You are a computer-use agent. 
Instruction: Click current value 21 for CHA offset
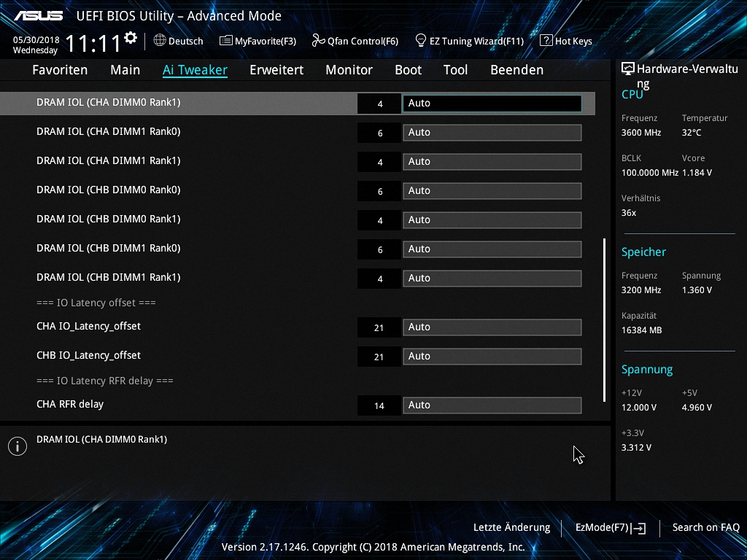379,327
